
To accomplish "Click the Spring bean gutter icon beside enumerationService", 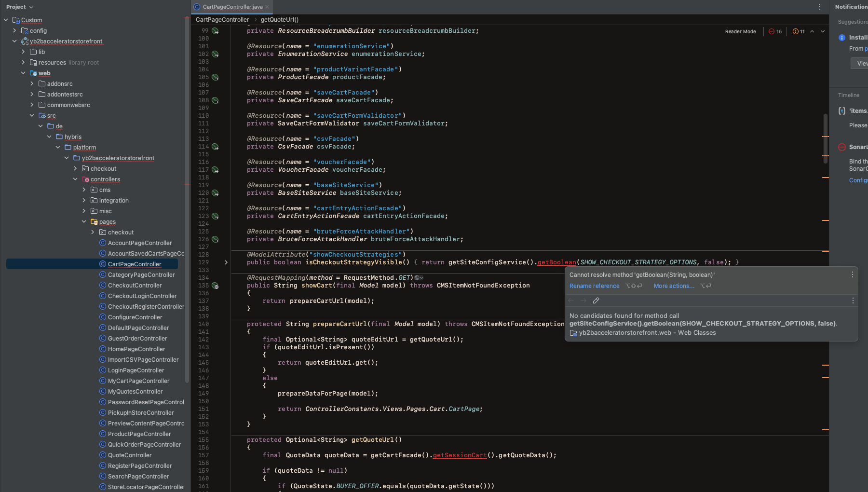I will coord(215,54).
